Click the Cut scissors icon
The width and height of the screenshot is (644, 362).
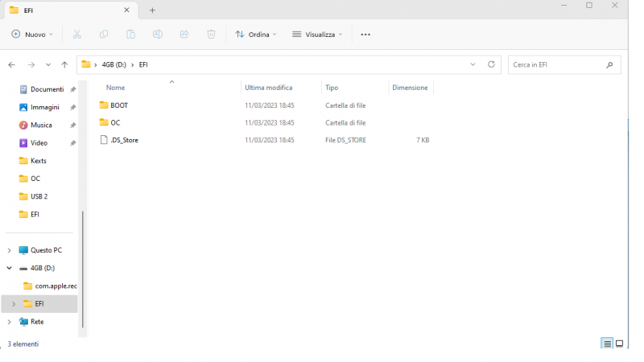tap(77, 35)
